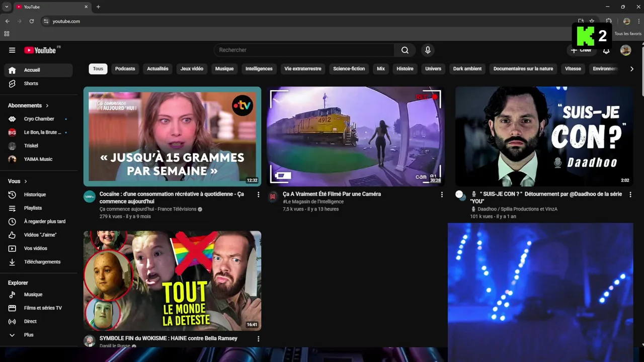Select the Mix filter chip
644x362 pixels.
click(381, 69)
